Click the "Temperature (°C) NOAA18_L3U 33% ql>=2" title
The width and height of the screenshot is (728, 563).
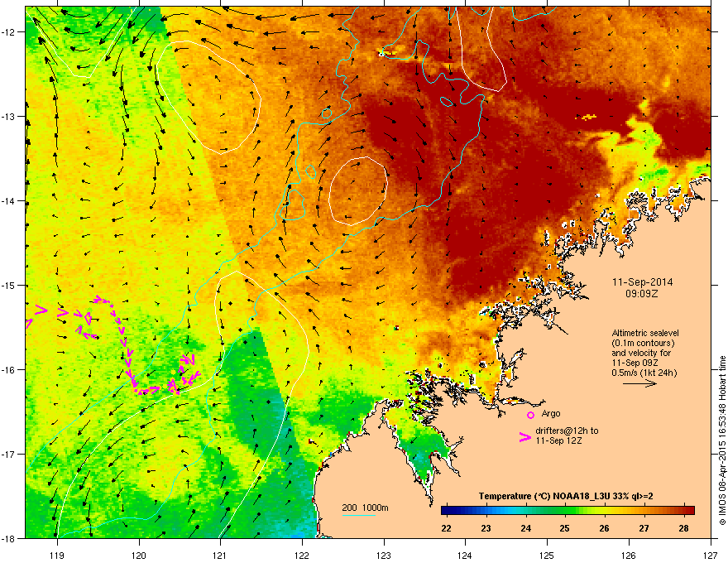click(566, 496)
